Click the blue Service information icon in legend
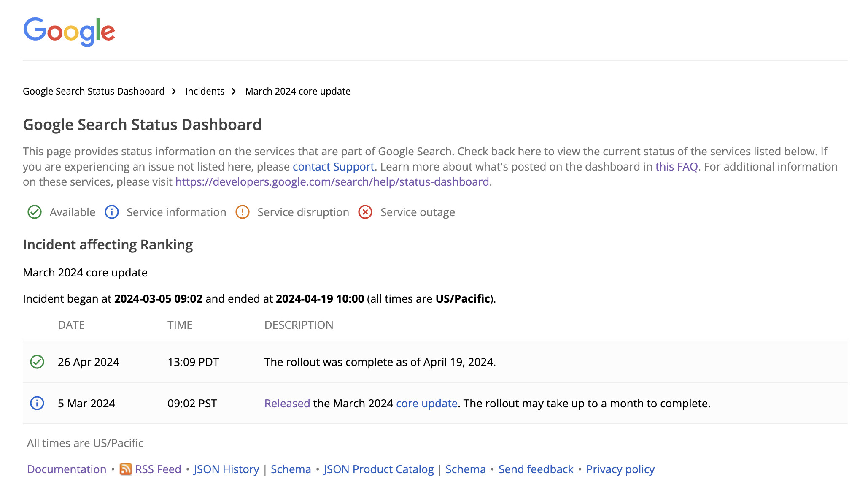 pyautogui.click(x=111, y=212)
